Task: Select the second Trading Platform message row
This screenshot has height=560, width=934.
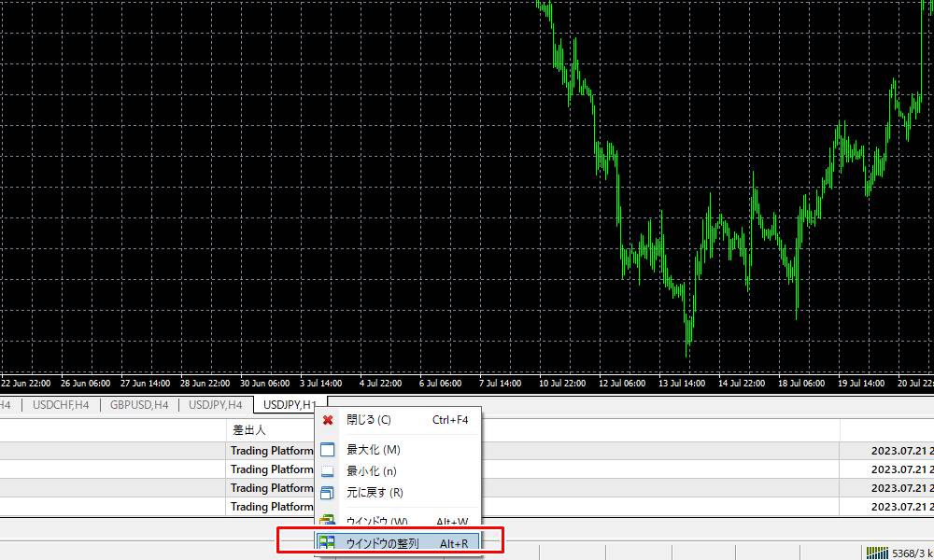Action: click(272, 469)
